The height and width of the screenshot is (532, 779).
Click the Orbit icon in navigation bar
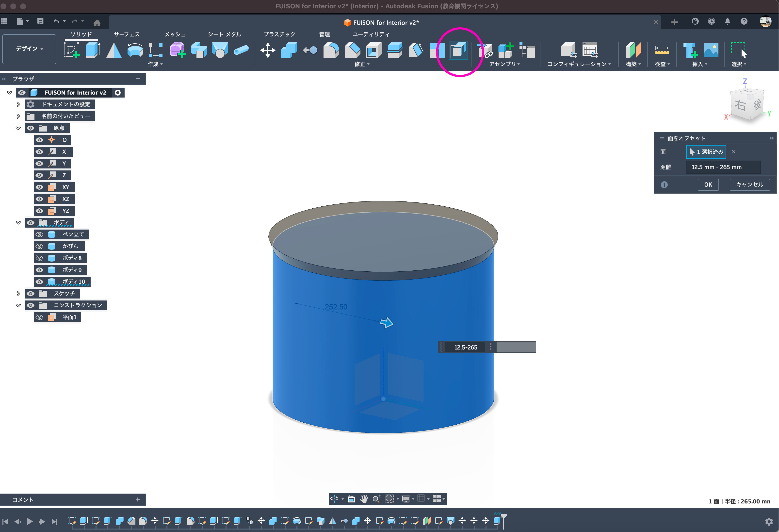[x=334, y=499]
